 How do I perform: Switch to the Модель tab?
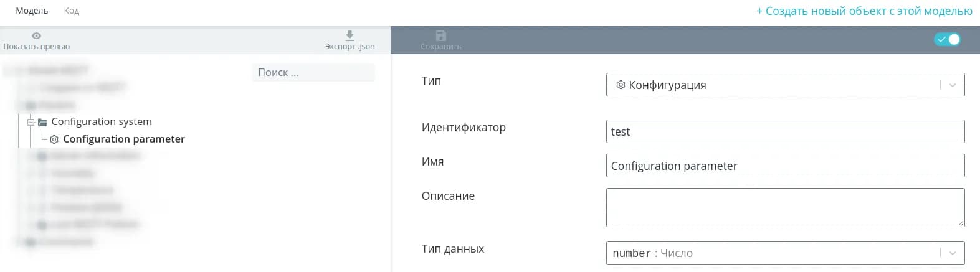[32, 11]
